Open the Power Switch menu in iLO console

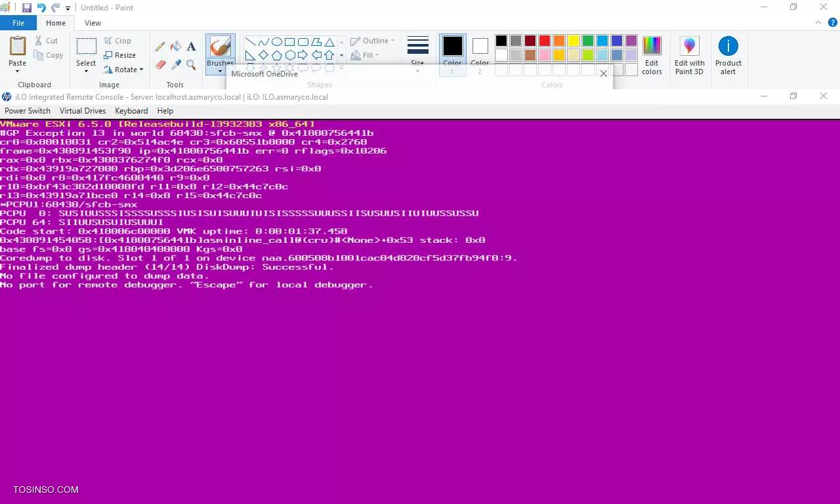pos(28,111)
